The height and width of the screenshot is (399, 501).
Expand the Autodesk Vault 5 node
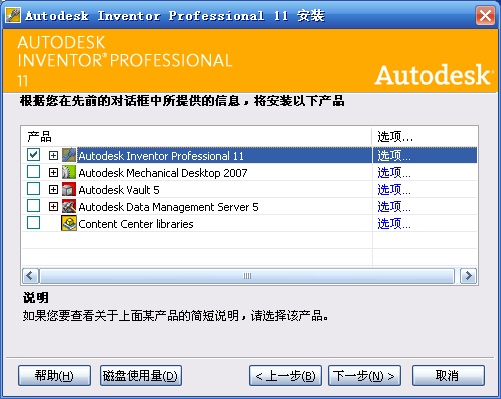coord(53,190)
